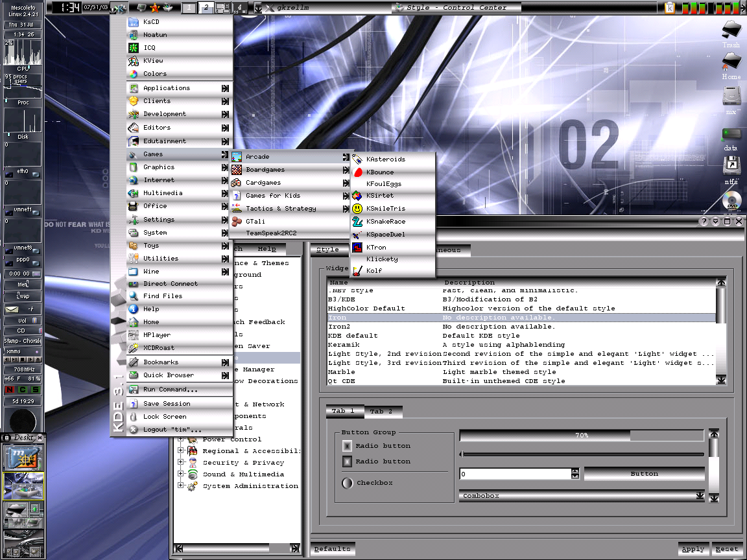Open Cardgames submenu

point(290,182)
